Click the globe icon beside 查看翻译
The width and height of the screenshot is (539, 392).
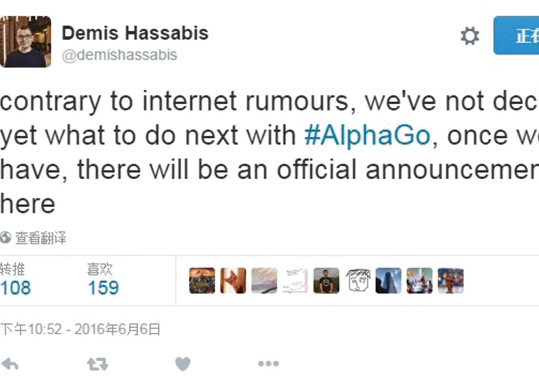[x=5, y=238]
